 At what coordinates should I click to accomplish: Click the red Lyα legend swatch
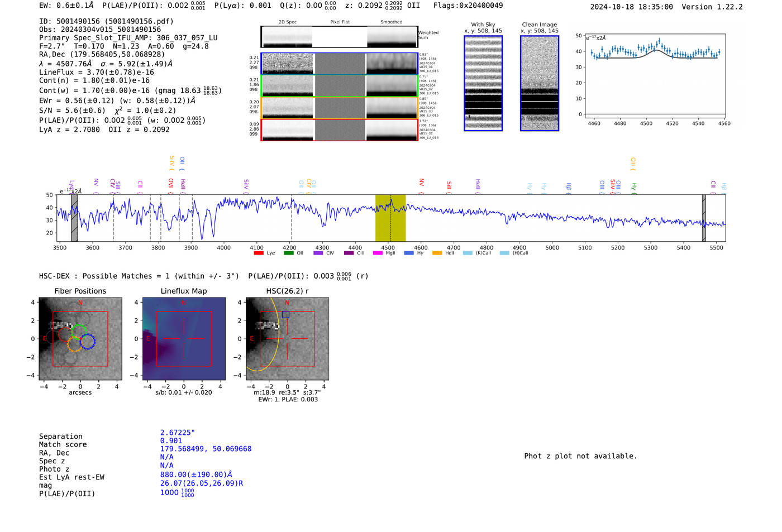(259, 253)
